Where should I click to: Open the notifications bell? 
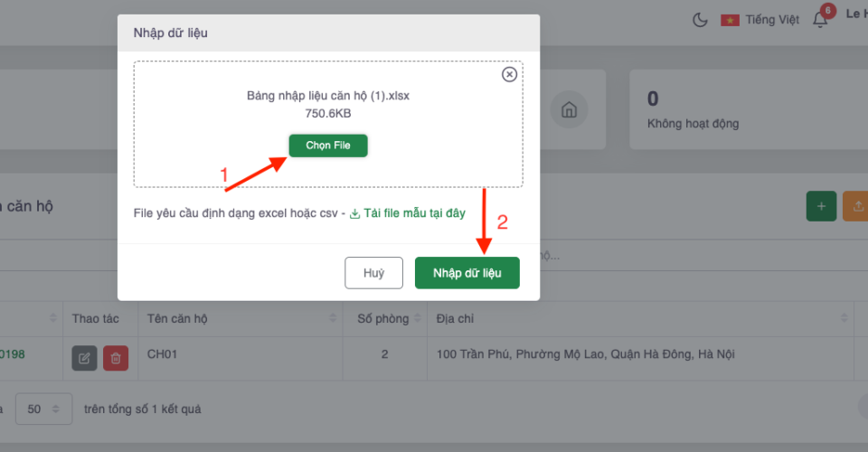[x=820, y=20]
